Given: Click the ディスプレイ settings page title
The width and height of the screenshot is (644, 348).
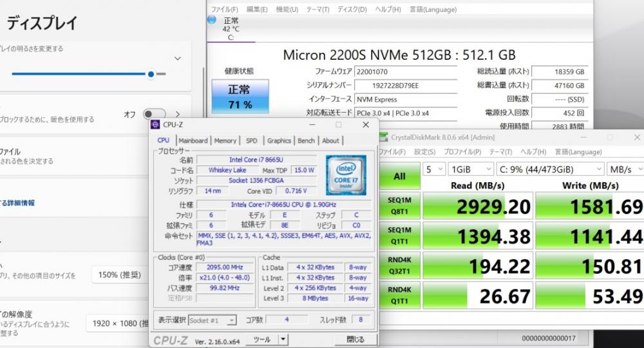Looking at the screenshot, I should 42,23.
